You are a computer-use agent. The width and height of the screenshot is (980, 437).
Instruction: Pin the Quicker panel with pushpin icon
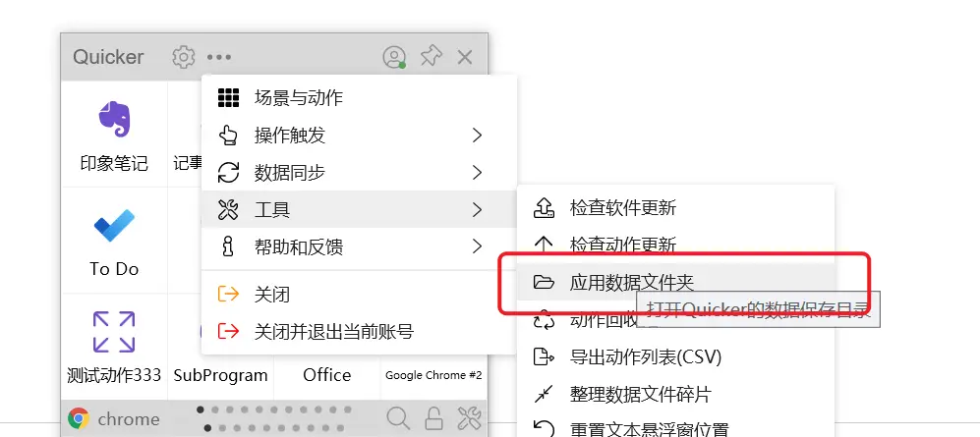pyautogui.click(x=431, y=57)
